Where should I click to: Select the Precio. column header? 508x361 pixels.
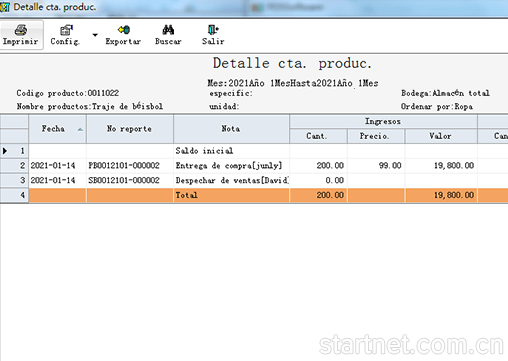click(x=376, y=136)
